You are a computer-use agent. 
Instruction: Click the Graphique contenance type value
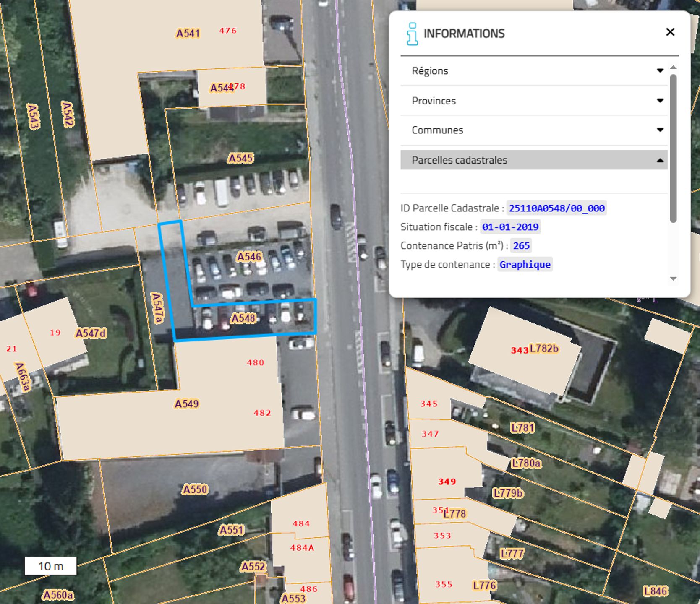coord(525,265)
